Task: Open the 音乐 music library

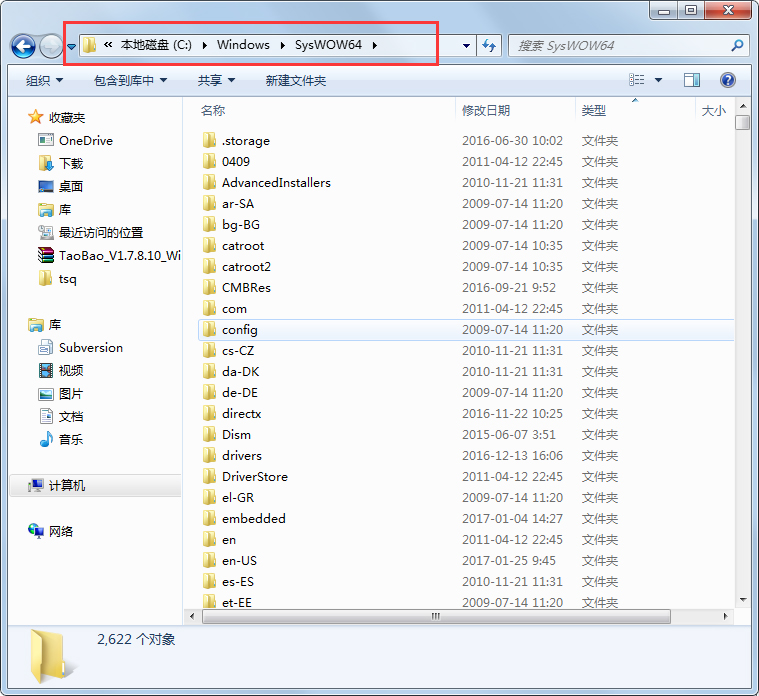Action: click(70, 439)
